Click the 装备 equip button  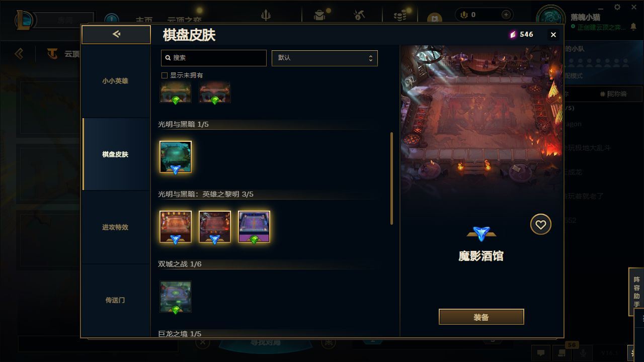pyautogui.click(x=481, y=317)
